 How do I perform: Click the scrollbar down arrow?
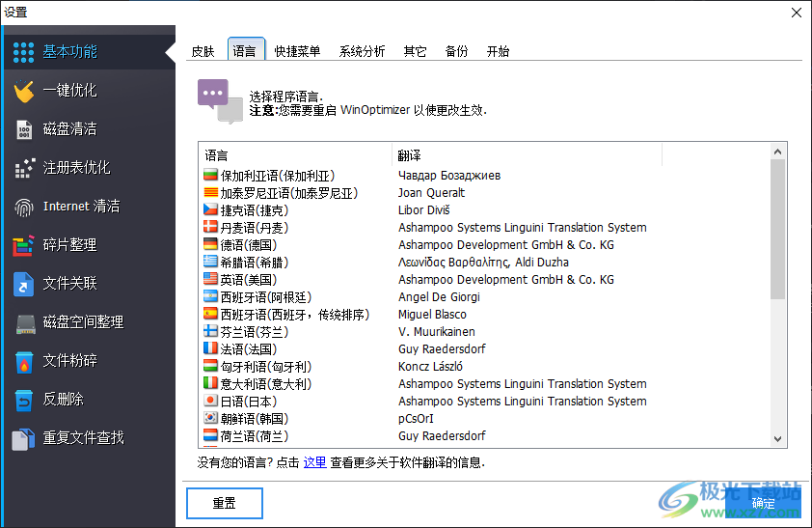(x=777, y=439)
